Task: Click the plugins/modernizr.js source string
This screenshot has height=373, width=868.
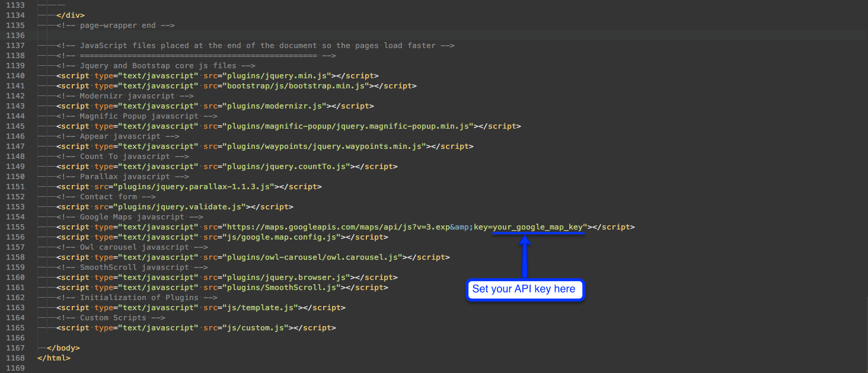Action: click(x=274, y=106)
